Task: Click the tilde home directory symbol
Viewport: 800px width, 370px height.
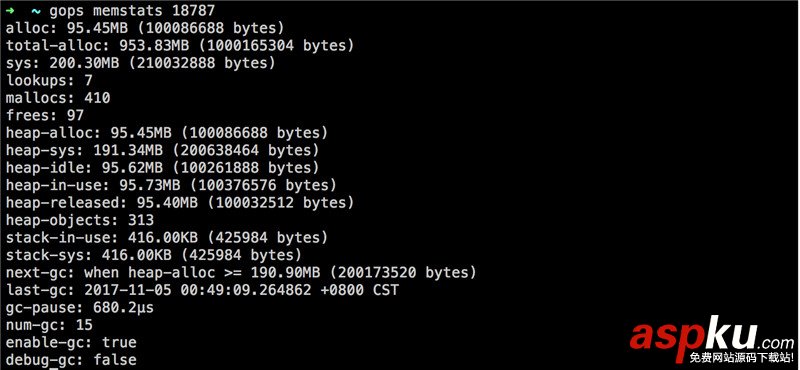Action: [36, 11]
